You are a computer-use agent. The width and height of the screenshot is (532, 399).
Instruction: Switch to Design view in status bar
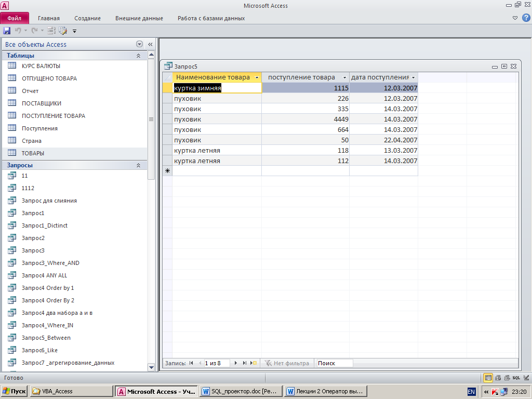click(526, 378)
